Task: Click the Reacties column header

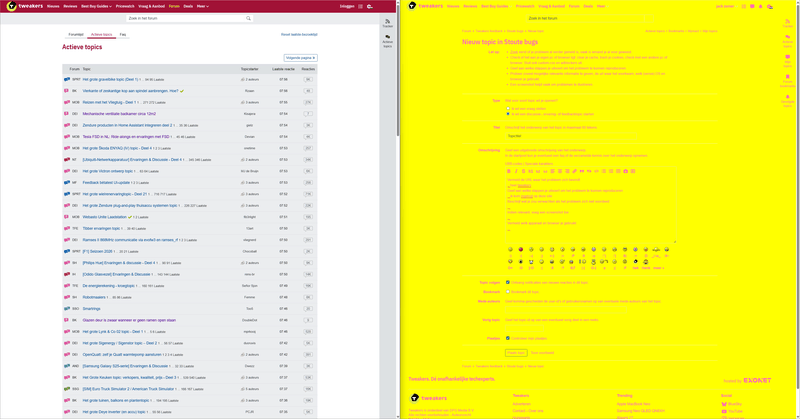Action: (x=308, y=69)
